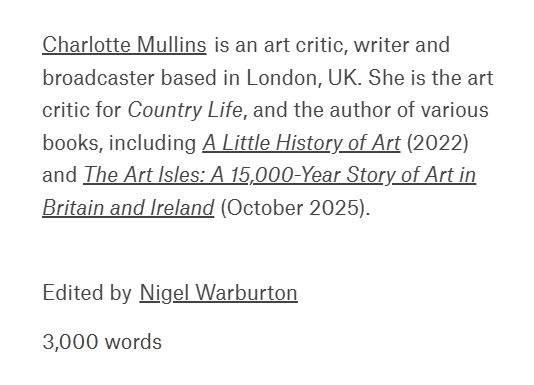Click the 3,000 words count text

pos(102,342)
